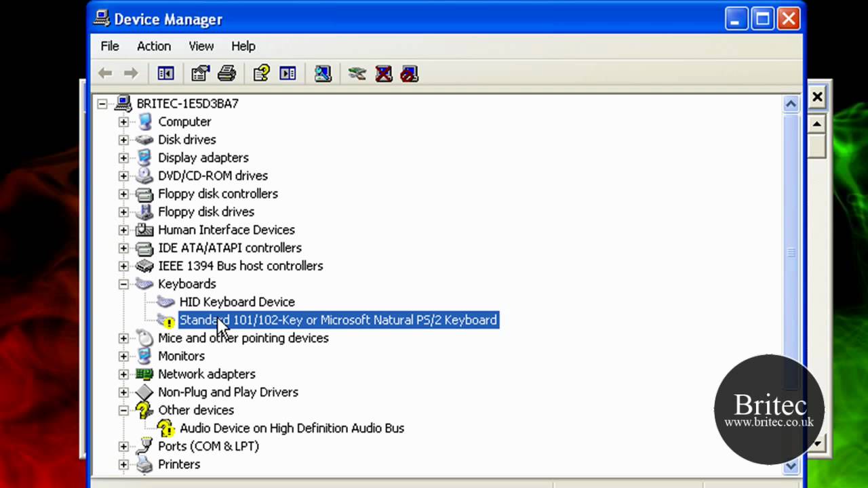Expand the Computer node

[x=123, y=122]
